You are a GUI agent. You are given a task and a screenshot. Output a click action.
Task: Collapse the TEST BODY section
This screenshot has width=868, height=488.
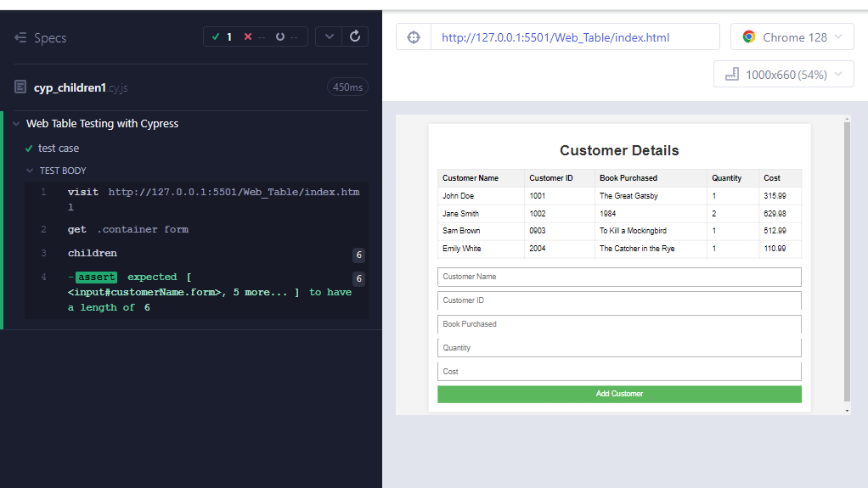pos(31,171)
